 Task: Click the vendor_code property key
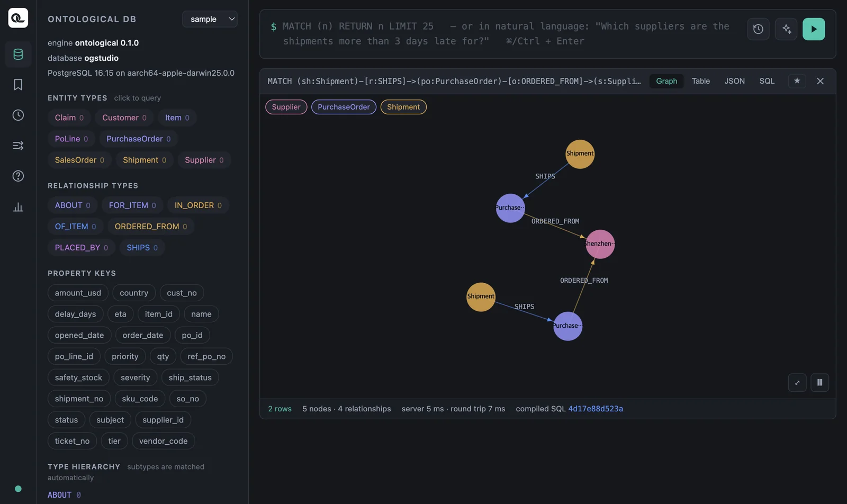[x=163, y=441]
